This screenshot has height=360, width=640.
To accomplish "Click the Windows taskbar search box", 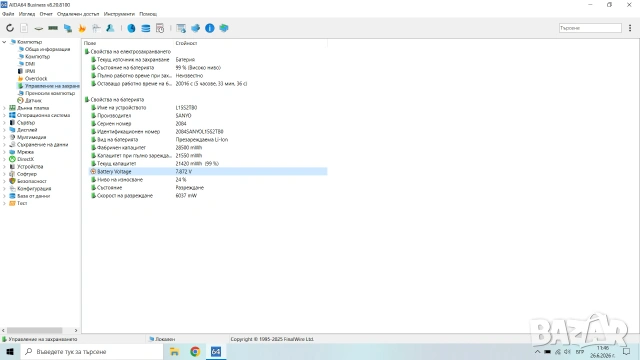I will (x=91, y=351).
